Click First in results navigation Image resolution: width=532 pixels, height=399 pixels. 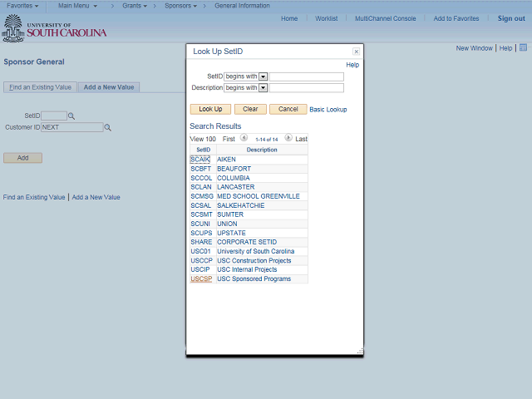229,139
